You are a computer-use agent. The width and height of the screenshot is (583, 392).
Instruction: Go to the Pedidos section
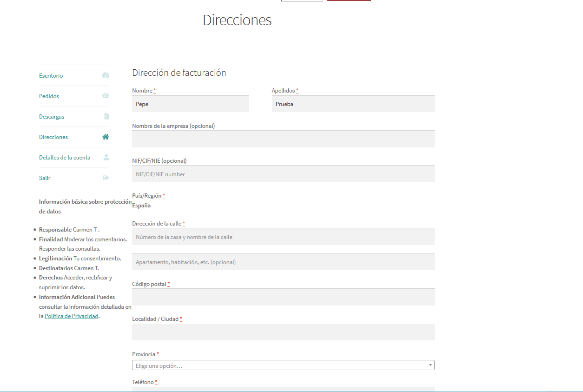click(49, 96)
